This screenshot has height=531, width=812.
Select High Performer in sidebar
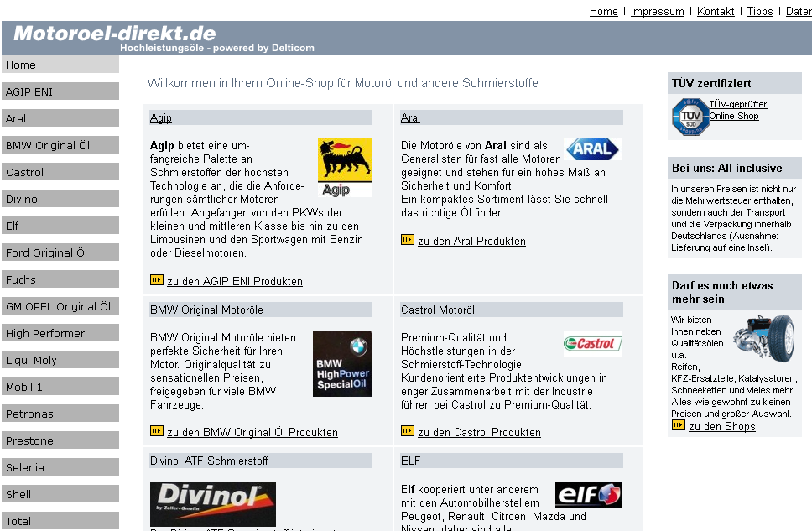(60, 333)
